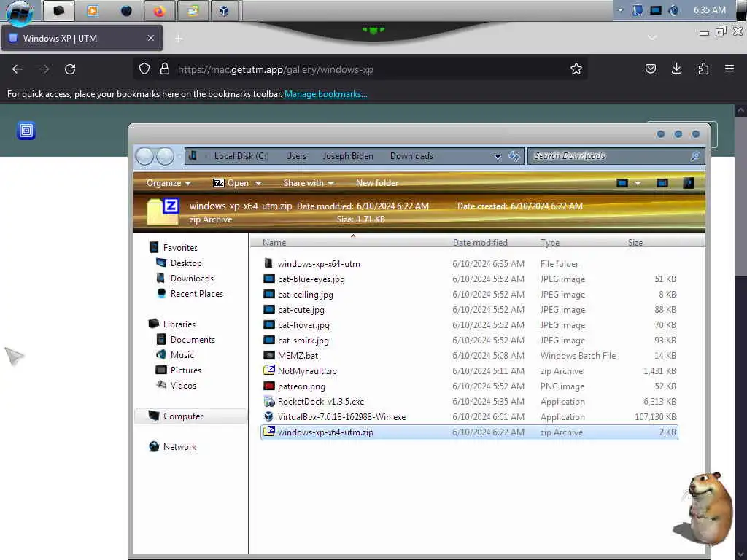Image resolution: width=747 pixels, height=560 pixels.
Task: Open Videos library
Action: click(177, 385)
